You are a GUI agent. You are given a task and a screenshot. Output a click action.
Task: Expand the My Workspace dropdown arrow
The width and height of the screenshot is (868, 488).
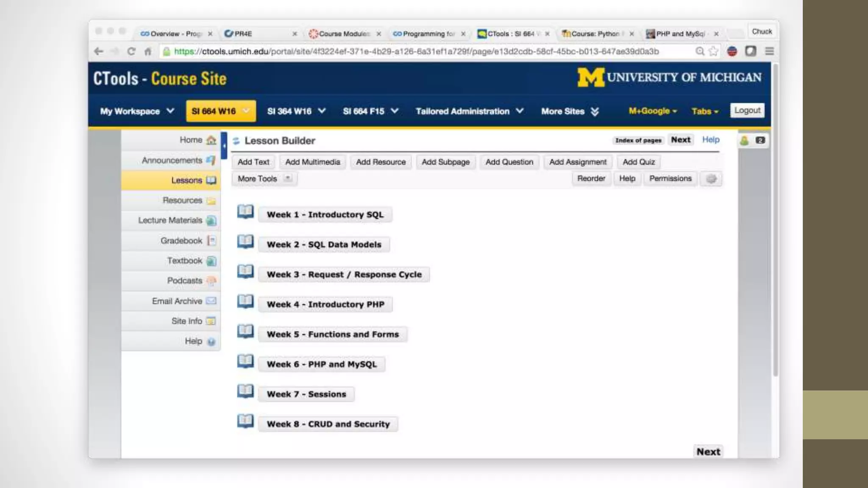click(170, 111)
